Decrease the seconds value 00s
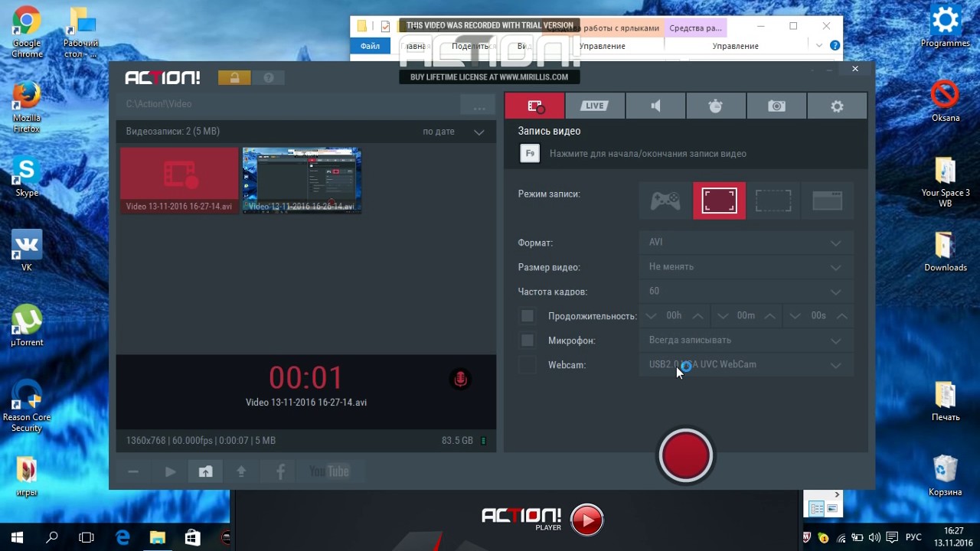The width and height of the screenshot is (980, 551). (x=795, y=316)
